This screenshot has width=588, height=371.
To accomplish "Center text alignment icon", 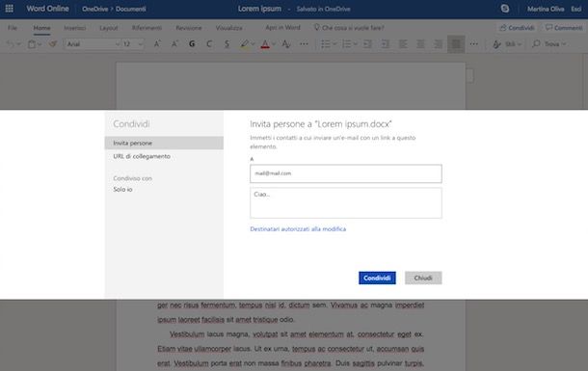I will click(420, 44).
